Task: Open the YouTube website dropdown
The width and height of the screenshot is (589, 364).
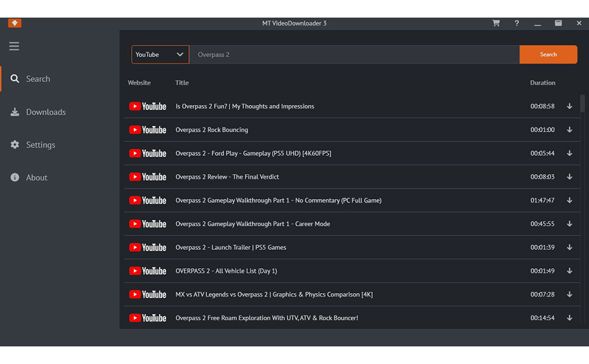Action: pos(160,55)
